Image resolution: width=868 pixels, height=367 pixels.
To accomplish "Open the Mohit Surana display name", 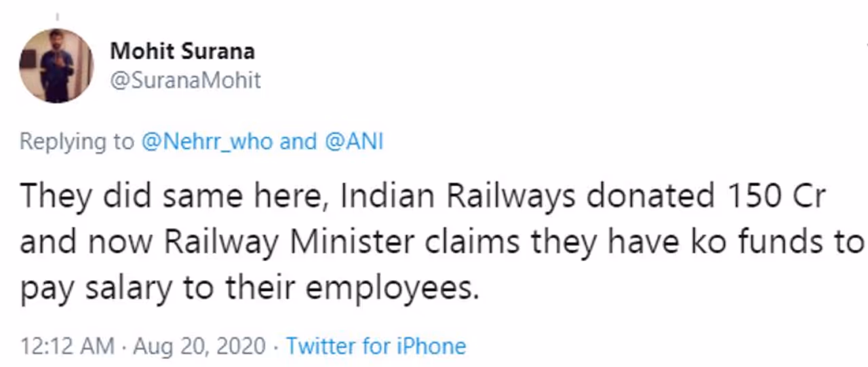I will point(182,51).
